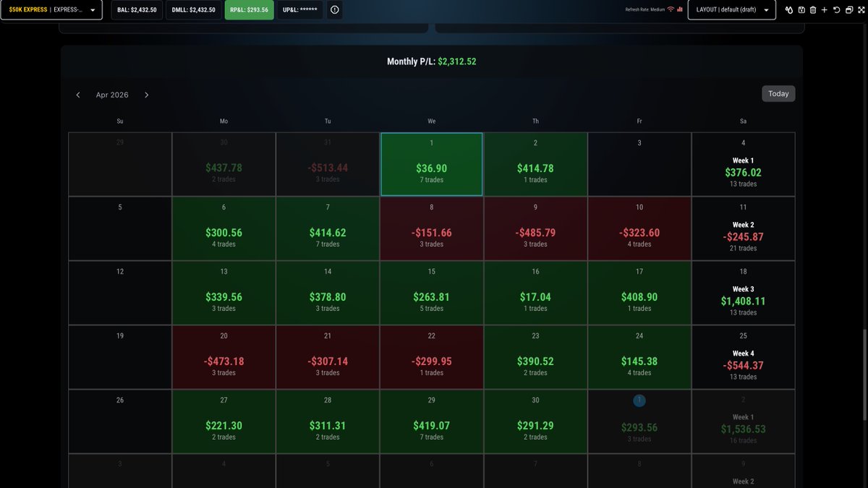Select April 2 cell showing $414.78
868x488 pixels.
pyautogui.click(x=535, y=164)
